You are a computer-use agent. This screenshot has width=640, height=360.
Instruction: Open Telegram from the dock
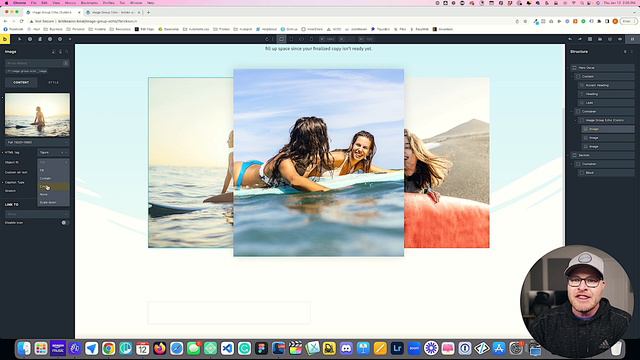click(x=91, y=348)
